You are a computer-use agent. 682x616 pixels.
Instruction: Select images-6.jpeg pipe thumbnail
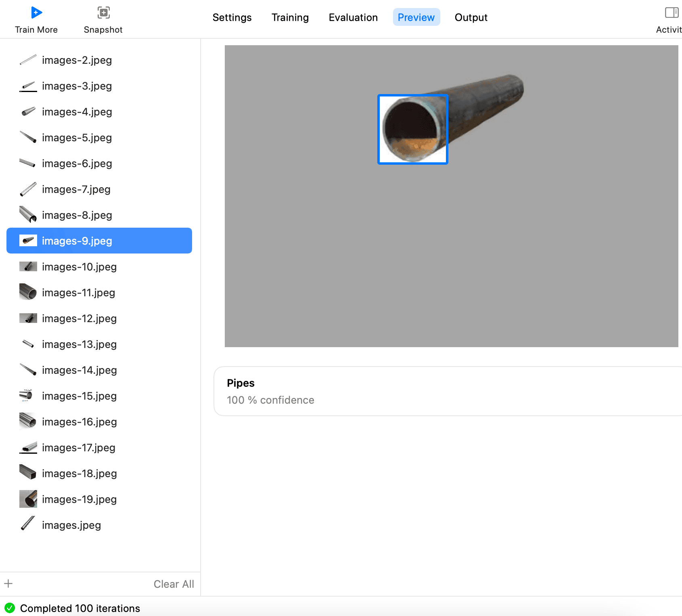(x=28, y=163)
